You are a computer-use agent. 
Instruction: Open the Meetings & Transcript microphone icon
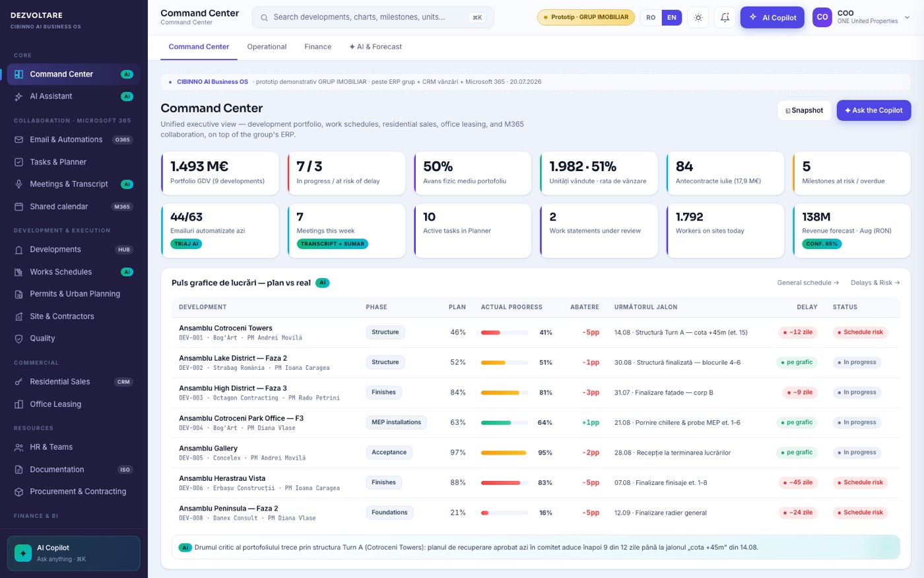(18, 184)
